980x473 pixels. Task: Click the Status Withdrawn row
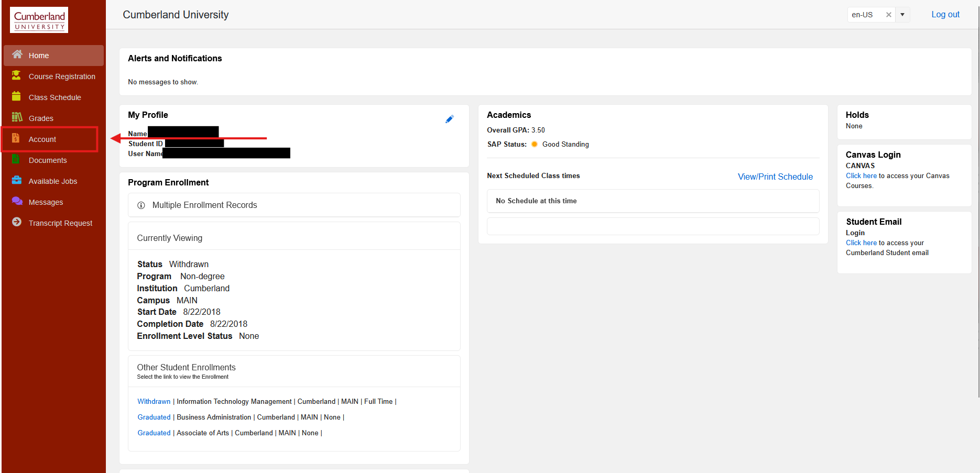pos(173,265)
